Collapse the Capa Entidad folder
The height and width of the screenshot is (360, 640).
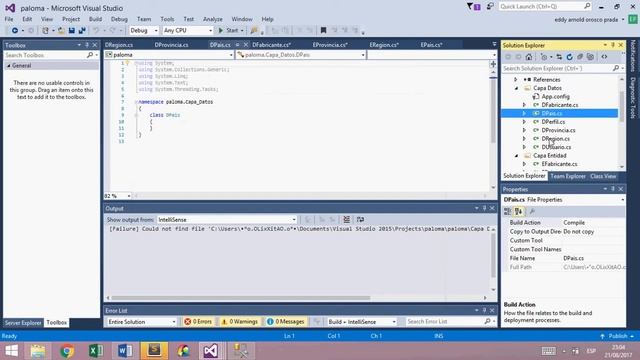click(x=516, y=156)
